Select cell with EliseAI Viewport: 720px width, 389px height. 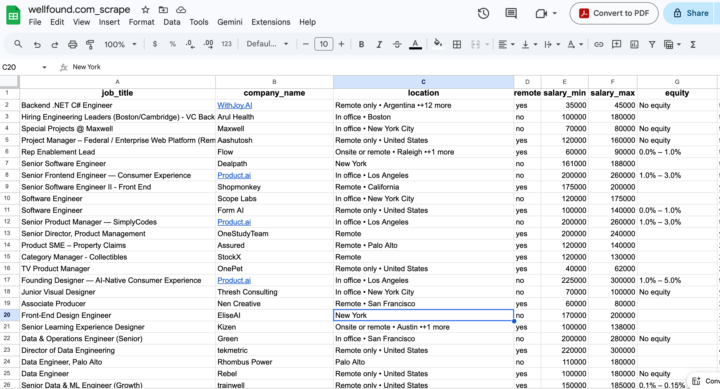pos(274,315)
